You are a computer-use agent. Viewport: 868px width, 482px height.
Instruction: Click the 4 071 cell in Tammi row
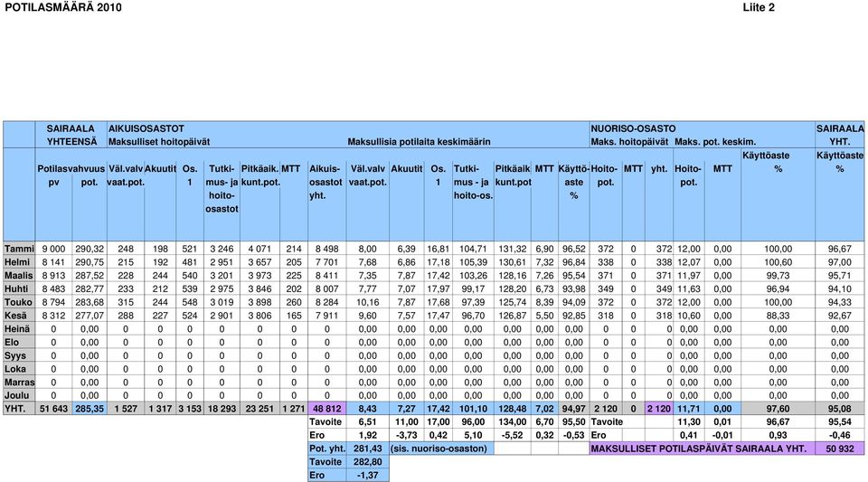tap(259, 249)
